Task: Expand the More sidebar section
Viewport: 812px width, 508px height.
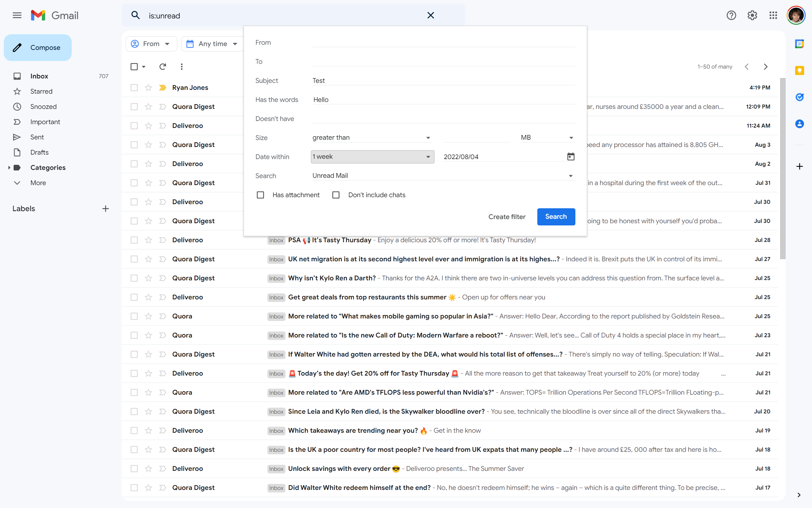Action: 38,183
